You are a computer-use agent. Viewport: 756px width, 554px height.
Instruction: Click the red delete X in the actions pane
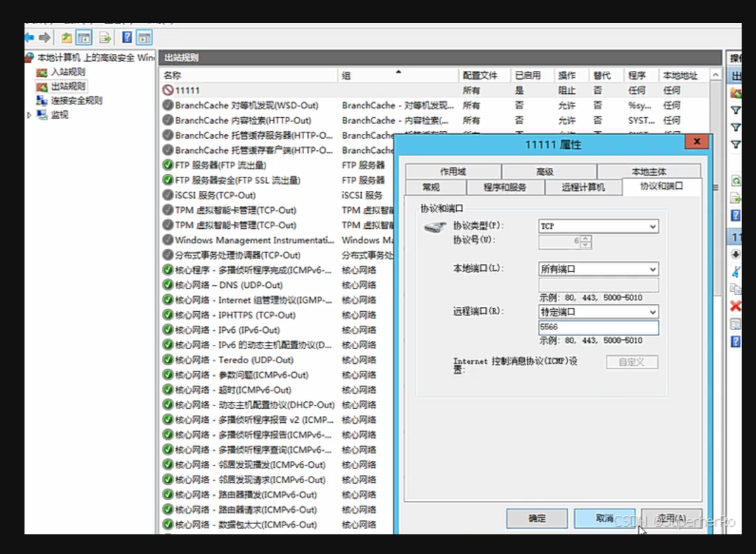pyautogui.click(x=735, y=306)
